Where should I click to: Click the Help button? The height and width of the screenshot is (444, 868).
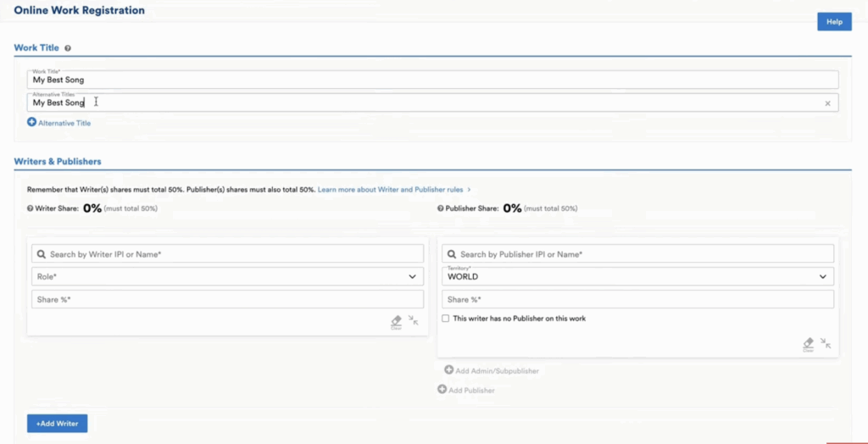[834, 22]
